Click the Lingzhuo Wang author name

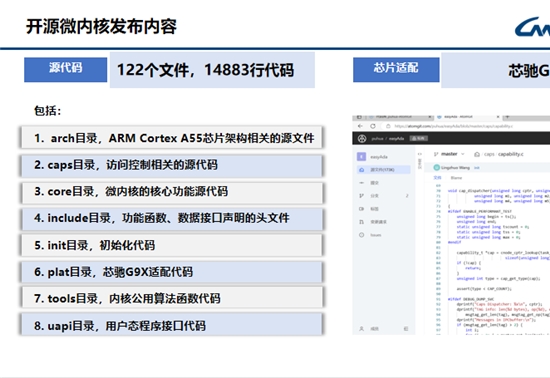coord(455,168)
